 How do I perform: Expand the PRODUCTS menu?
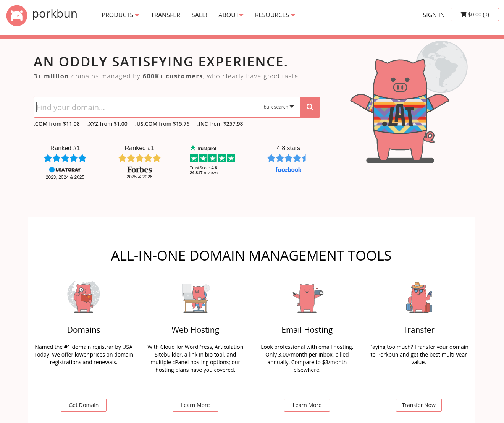point(120,15)
